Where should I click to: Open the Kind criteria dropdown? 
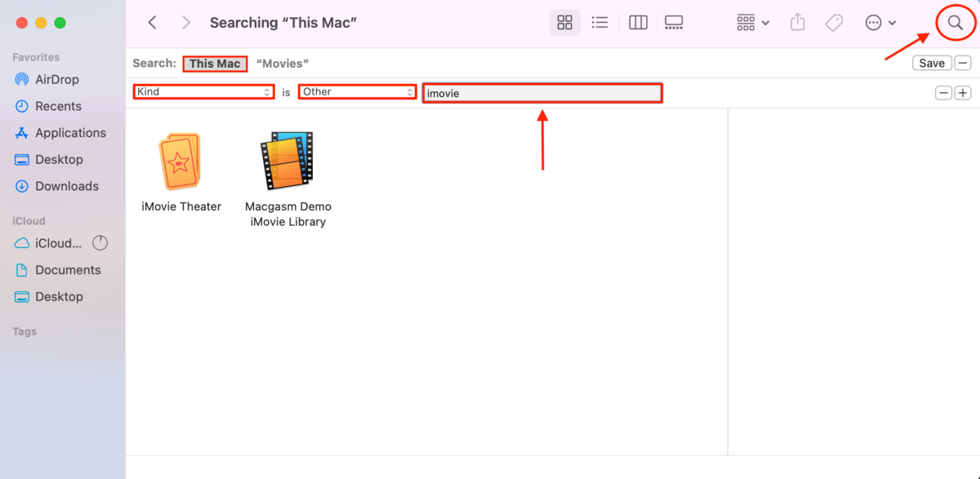coord(203,92)
